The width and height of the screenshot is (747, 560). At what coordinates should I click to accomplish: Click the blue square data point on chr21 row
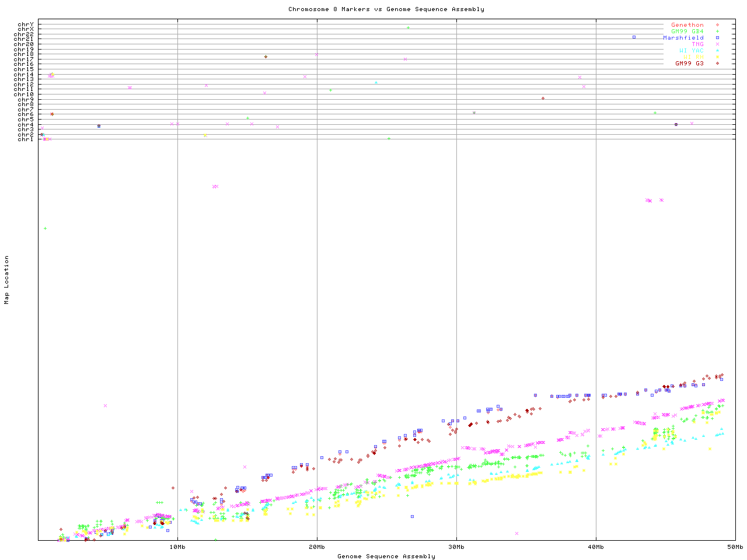pos(634,37)
